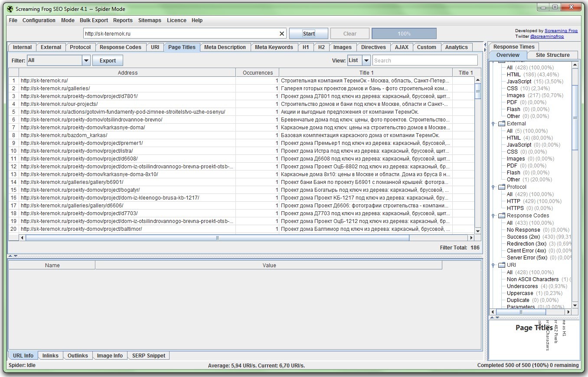Image resolution: width=588 pixels, height=377 pixels.
Task: Collapse the Protocol node in the overview tree
Action: 493,187
